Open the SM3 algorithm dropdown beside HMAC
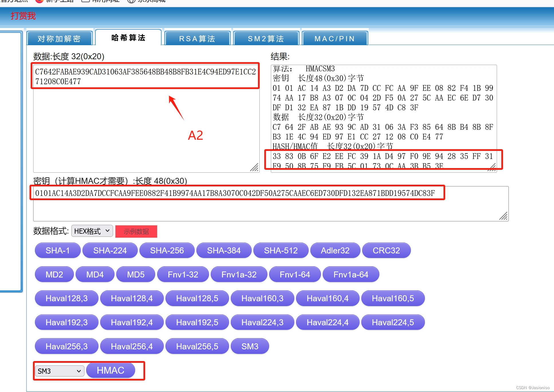This screenshot has width=554, height=392. point(59,371)
